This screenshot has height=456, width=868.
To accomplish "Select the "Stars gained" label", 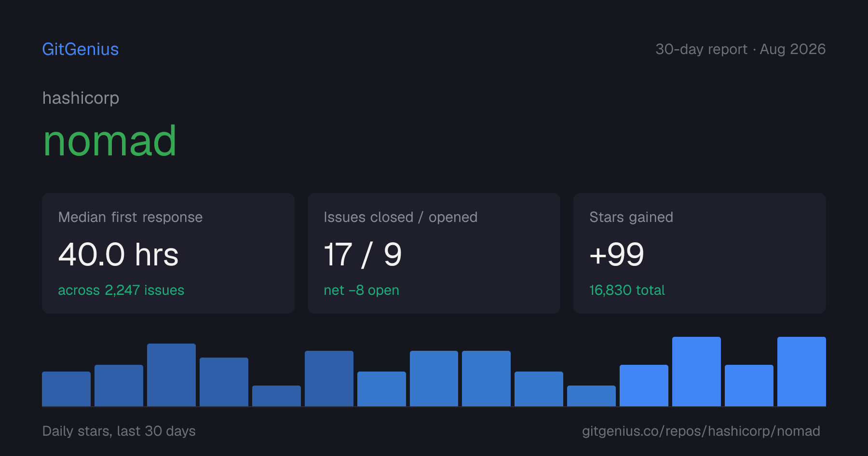I will coord(631,217).
